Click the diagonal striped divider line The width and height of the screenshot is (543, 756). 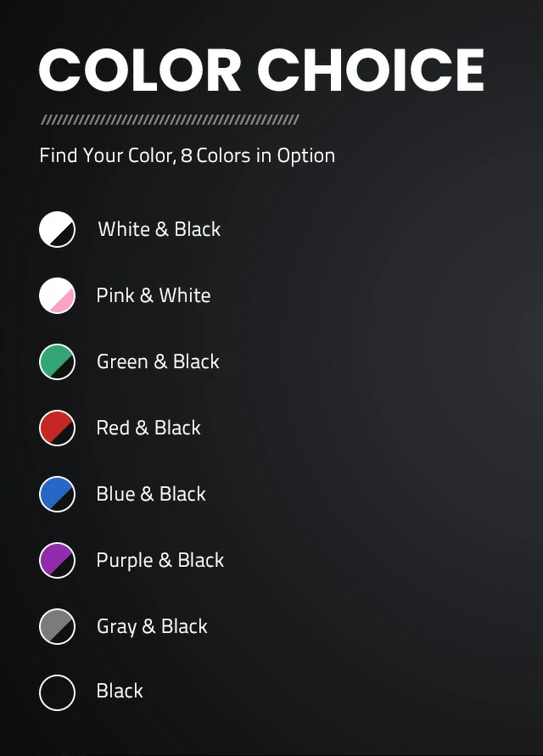tap(171, 120)
